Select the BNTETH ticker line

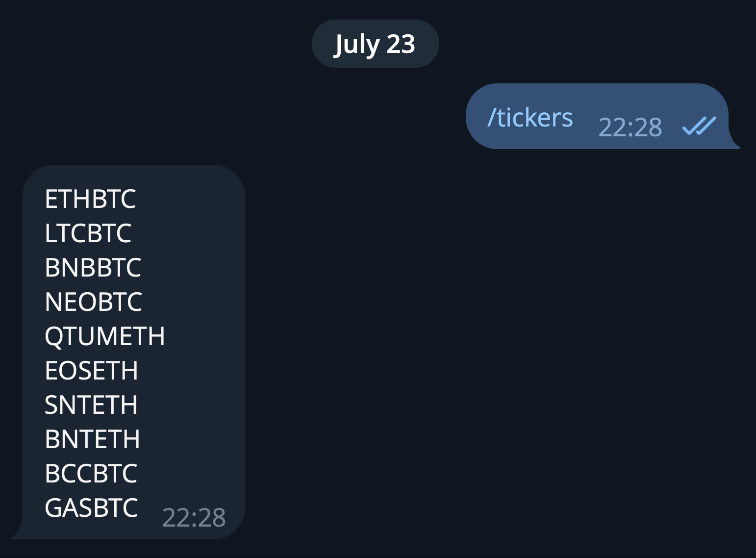[93, 439]
